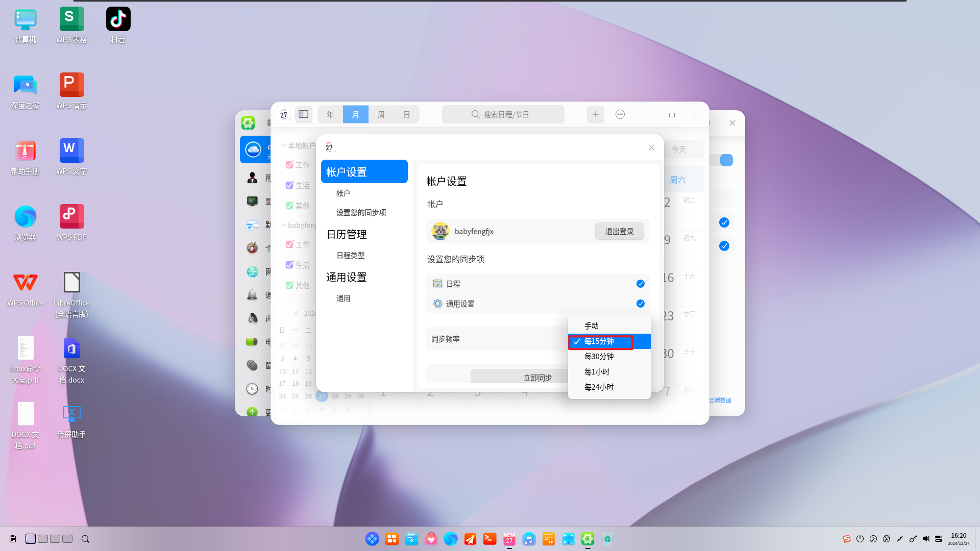
Task: Select 通用 in settings sidebar
Action: [x=343, y=298]
